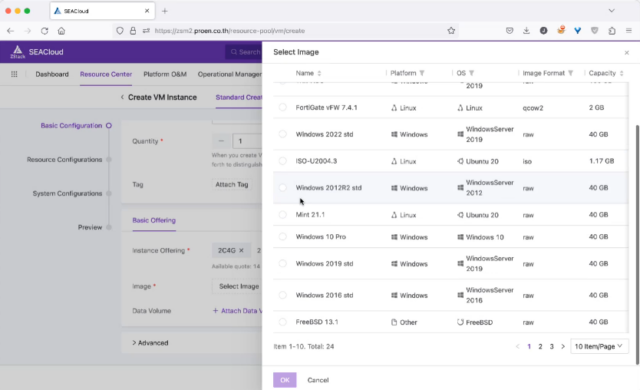Click the Attach Tag button
Screen dimensions: 640x390
[x=232, y=184]
